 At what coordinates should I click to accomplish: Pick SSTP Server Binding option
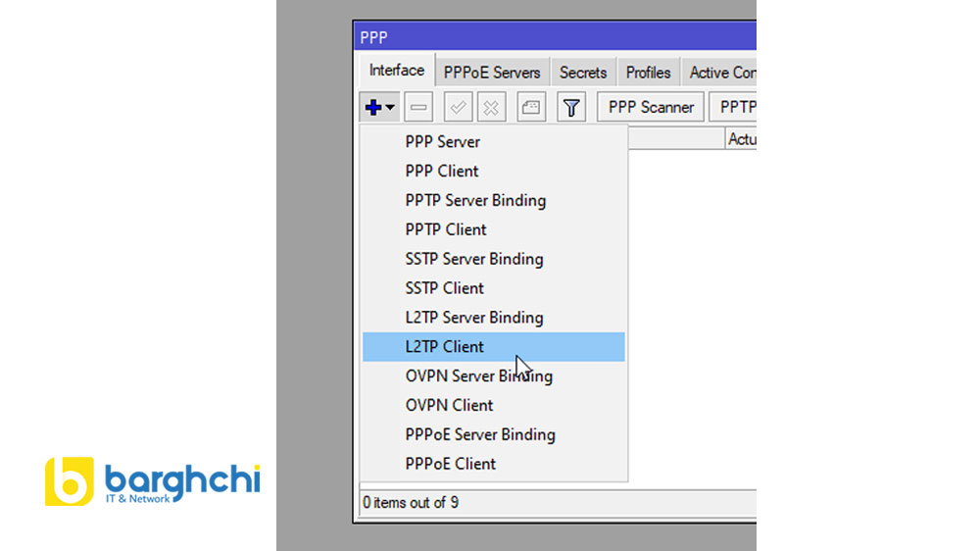(474, 259)
